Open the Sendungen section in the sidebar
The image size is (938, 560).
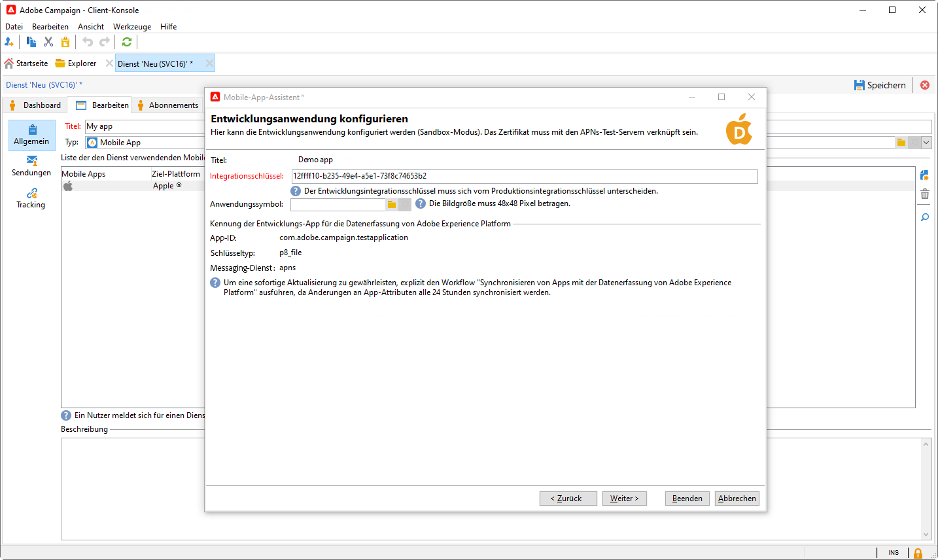point(31,166)
